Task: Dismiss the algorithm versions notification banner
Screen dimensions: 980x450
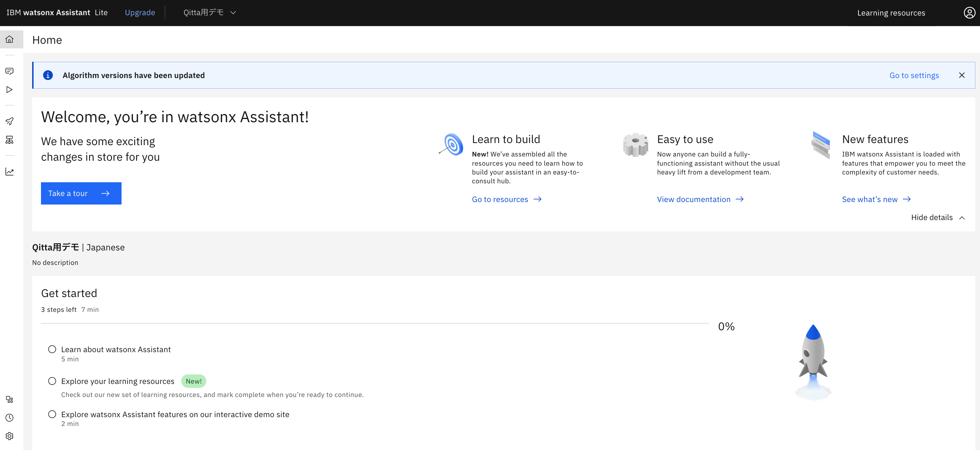Action: pos(961,75)
